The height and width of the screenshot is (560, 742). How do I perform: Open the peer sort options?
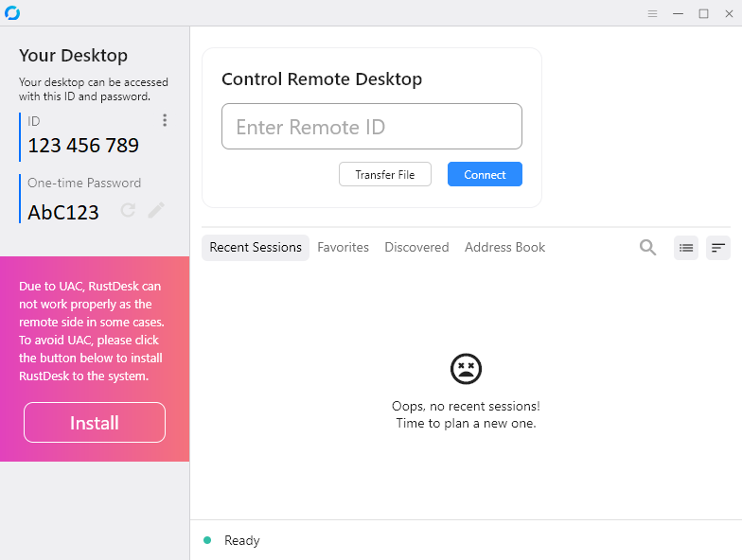click(x=718, y=248)
